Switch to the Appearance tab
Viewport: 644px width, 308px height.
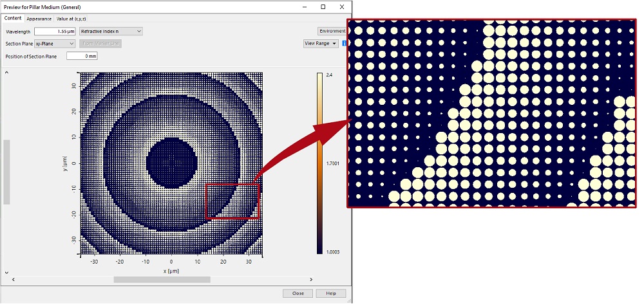[x=39, y=19]
